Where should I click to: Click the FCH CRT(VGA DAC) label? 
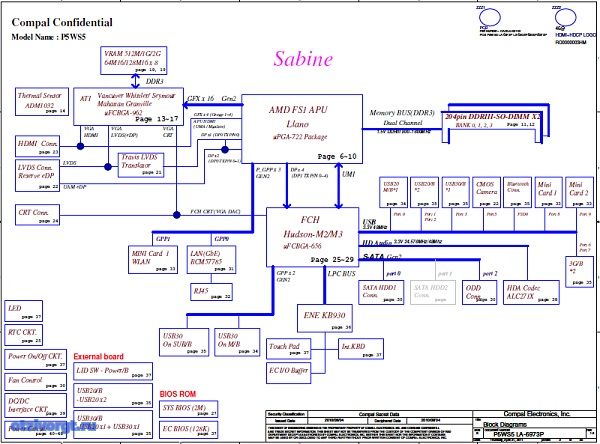215,212
